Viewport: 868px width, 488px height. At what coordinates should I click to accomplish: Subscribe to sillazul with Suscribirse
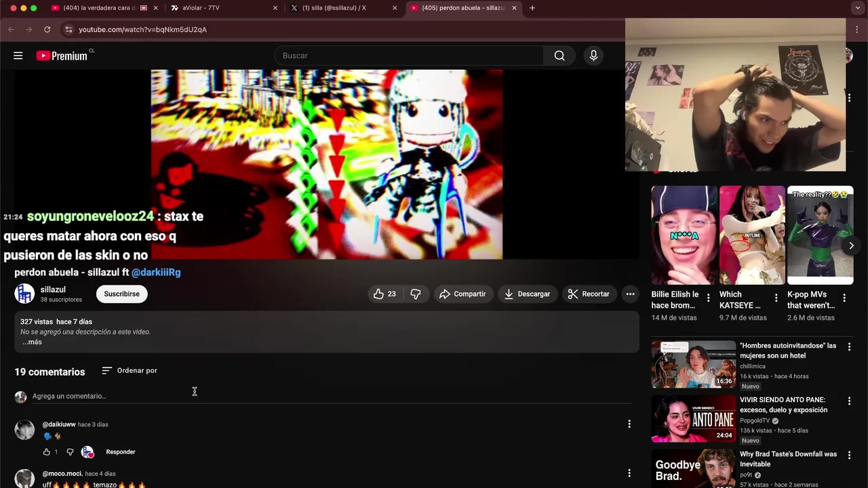pyautogui.click(x=121, y=294)
